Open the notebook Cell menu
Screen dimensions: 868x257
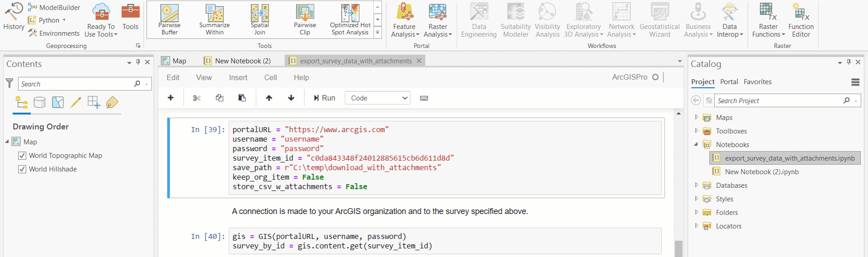(x=271, y=77)
